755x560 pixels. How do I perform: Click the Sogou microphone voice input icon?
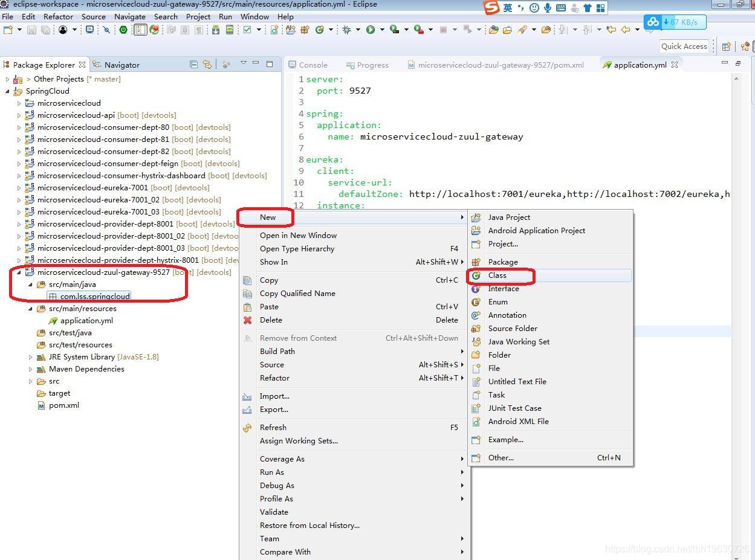point(548,8)
